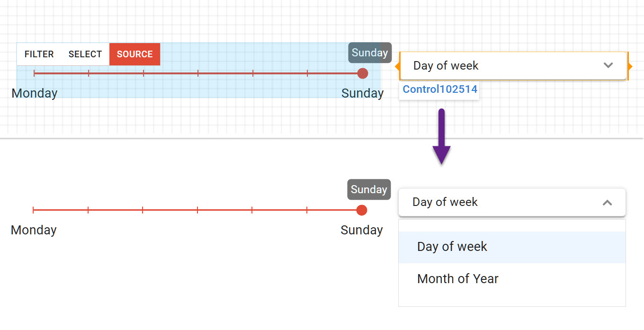The height and width of the screenshot is (330, 644).
Task: Click the Sunday tooltip on top slider
Action: tap(370, 53)
